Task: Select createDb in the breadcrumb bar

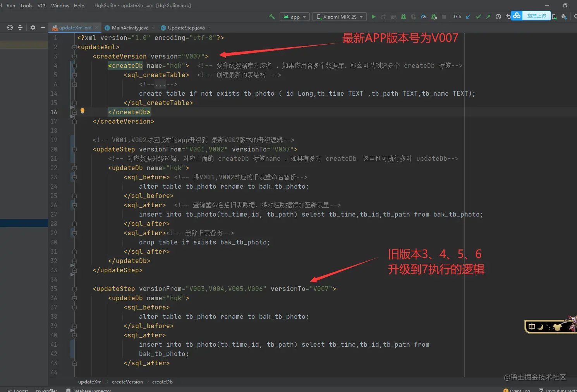Action: pyautogui.click(x=162, y=382)
